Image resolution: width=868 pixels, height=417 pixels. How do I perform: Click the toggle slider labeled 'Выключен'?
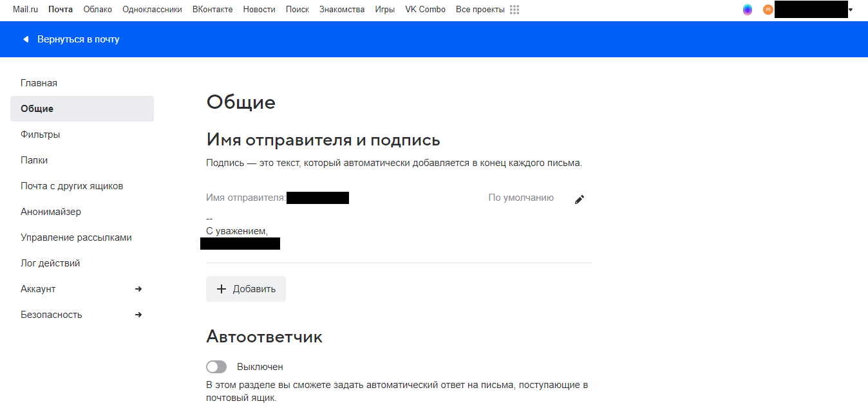point(216,366)
